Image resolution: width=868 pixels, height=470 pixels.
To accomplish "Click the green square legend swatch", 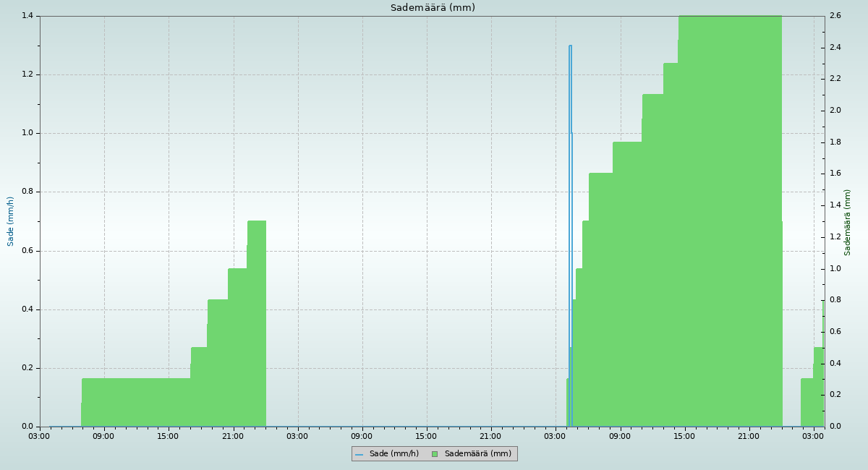I will tap(435, 454).
